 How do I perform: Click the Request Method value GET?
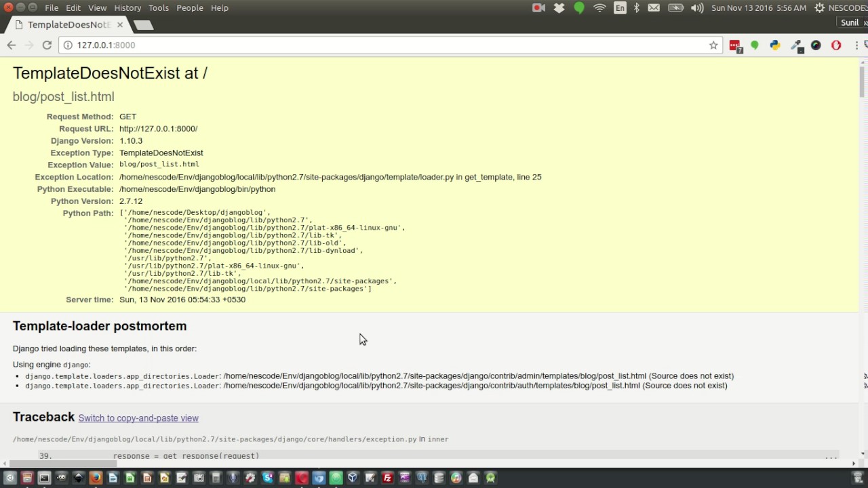pos(128,117)
